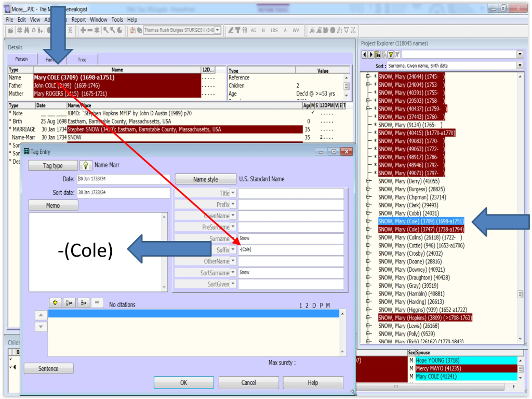Screen dimensions: 532x399
Task: Click the plus add icon in main toolbar
Action: click(x=83, y=30)
